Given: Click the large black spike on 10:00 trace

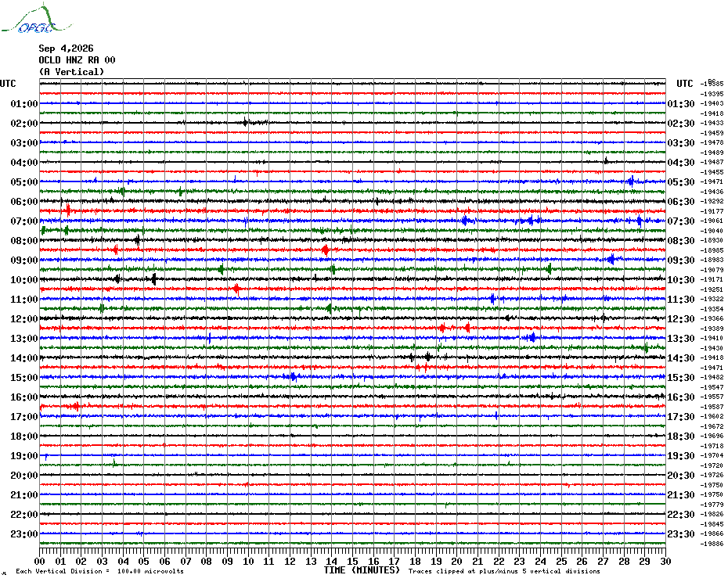Looking at the screenshot, I should (x=154, y=279).
